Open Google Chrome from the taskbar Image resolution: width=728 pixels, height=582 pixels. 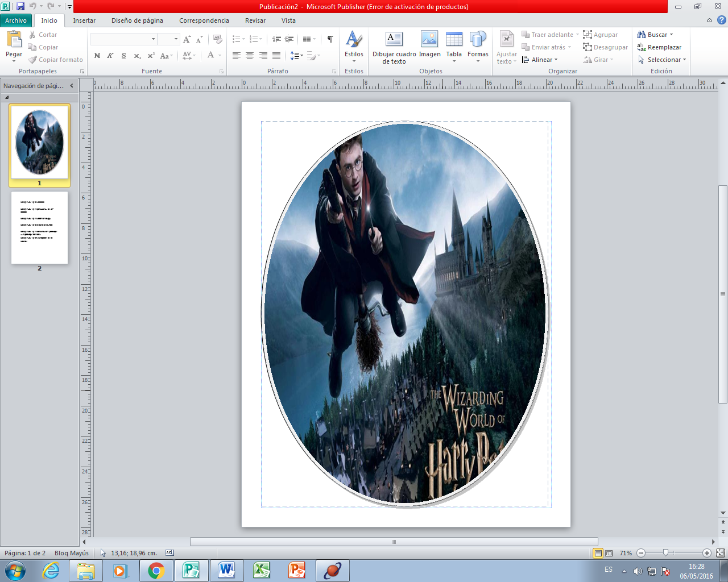pyautogui.click(x=156, y=571)
